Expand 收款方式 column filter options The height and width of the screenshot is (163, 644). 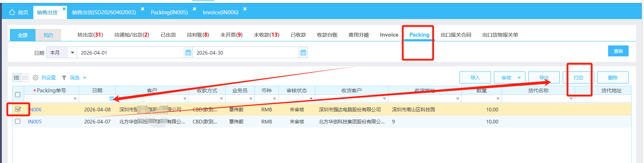tap(222, 99)
